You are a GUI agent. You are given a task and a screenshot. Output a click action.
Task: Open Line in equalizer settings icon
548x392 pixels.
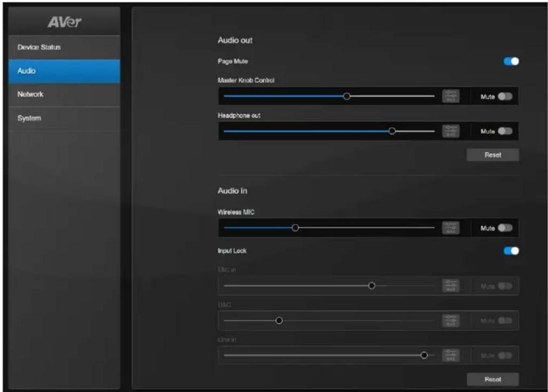click(x=451, y=356)
